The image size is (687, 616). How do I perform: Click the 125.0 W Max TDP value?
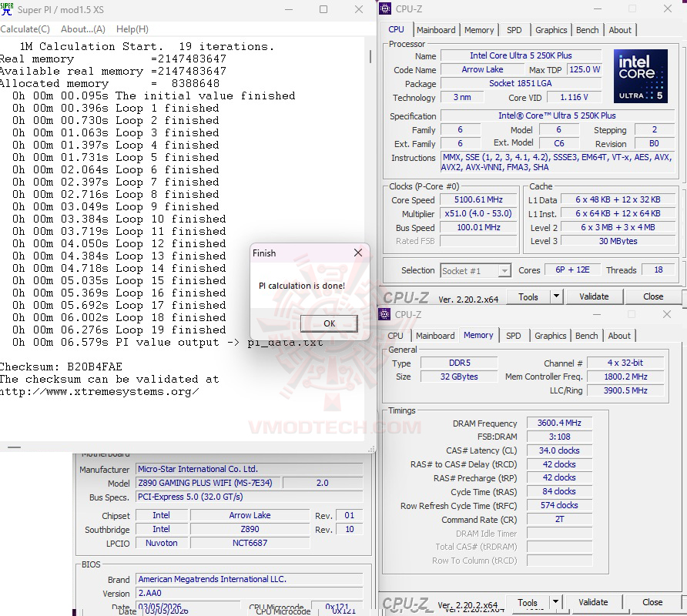click(x=585, y=69)
